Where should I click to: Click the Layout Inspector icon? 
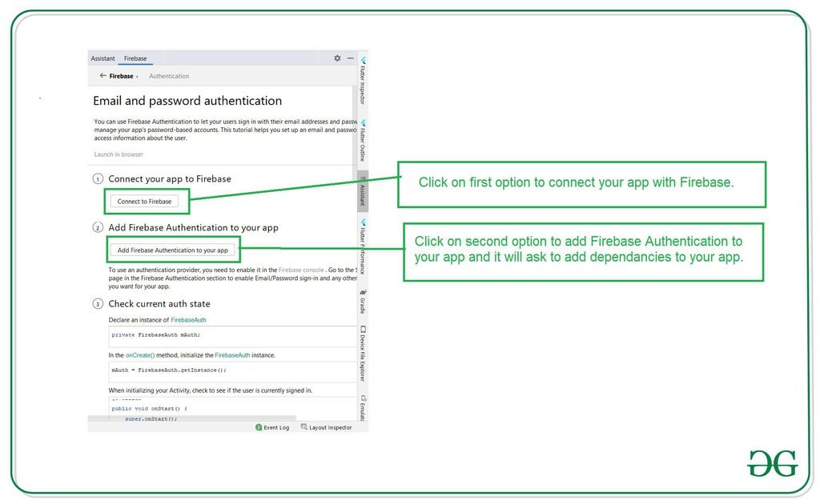click(x=303, y=426)
